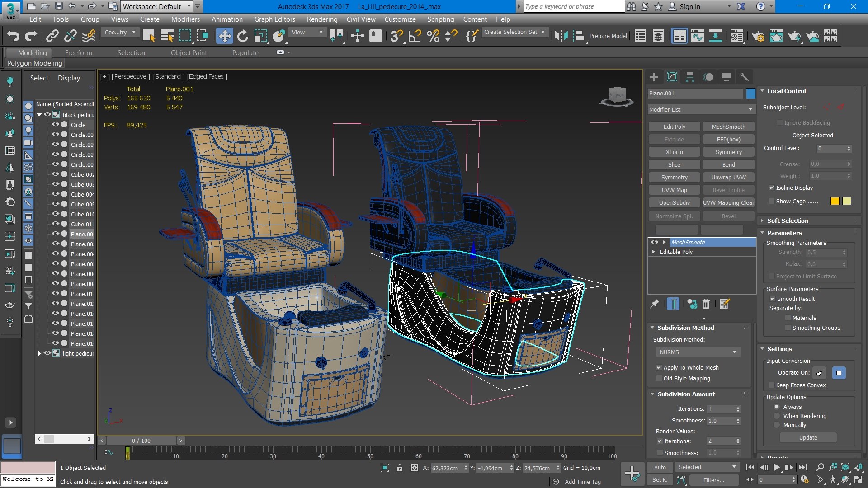
Task: Click the Auto key button
Action: [660, 467]
